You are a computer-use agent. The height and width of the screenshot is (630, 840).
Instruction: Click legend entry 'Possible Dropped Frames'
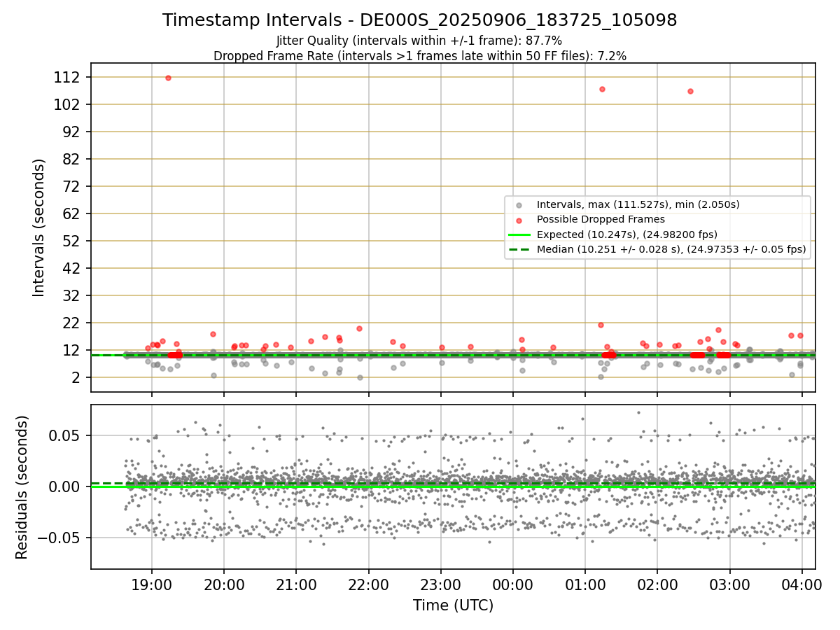(x=601, y=220)
